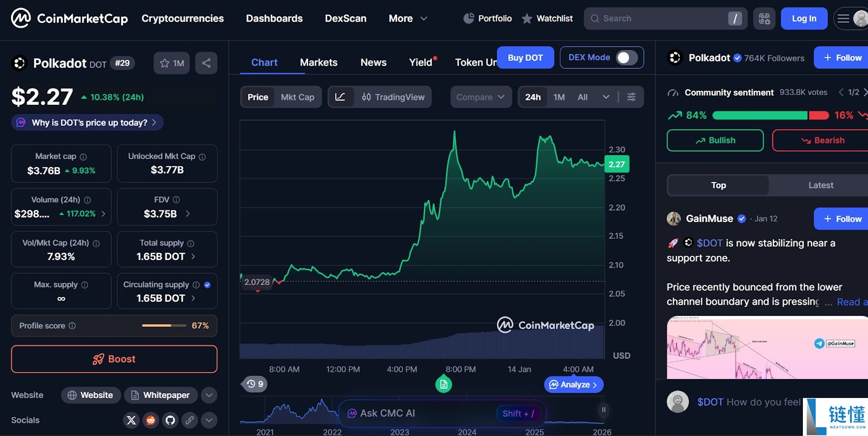Screen dimensions: 868x436
Task: Show Top community posts tab
Action: (718, 185)
